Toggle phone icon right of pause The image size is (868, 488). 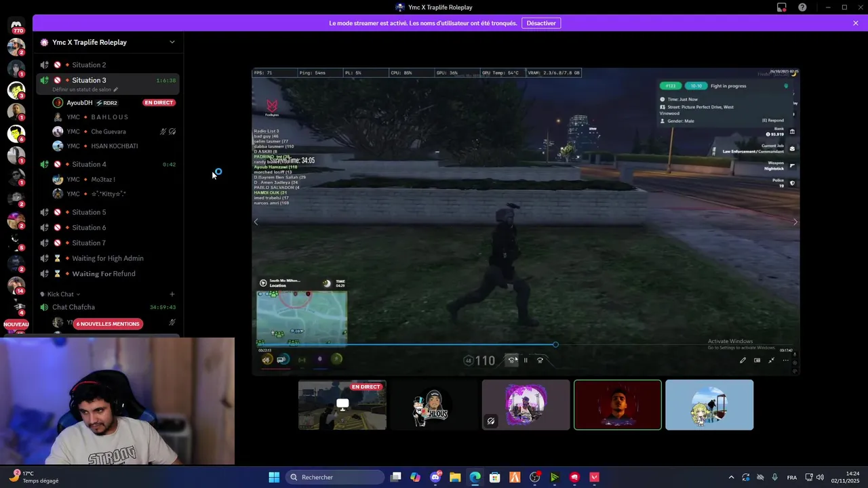(540, 360)
